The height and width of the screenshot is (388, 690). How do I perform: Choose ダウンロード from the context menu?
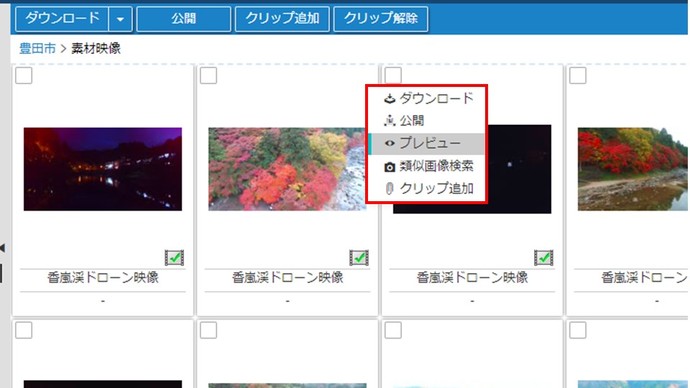pyautogui.click(x=426, y=99)
